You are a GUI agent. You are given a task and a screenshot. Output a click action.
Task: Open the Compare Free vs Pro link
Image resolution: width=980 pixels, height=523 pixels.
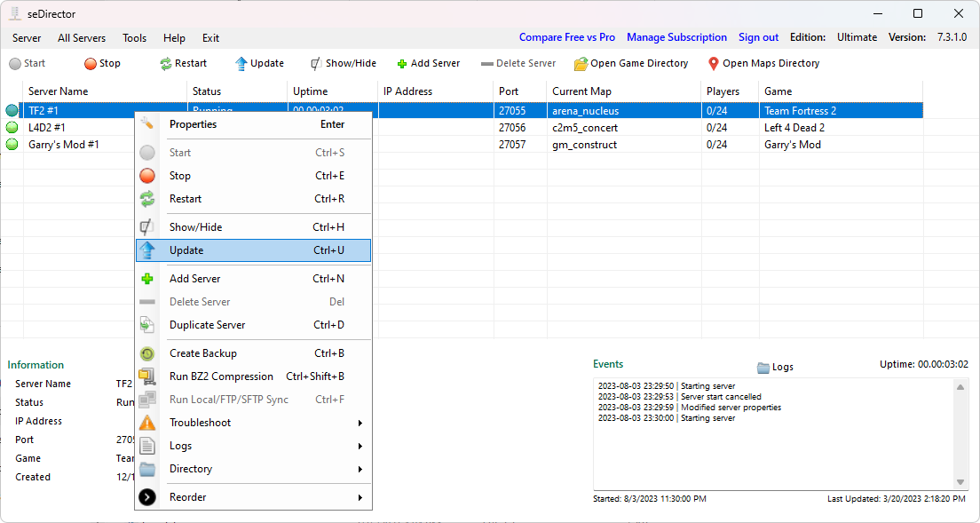point(566,37)
